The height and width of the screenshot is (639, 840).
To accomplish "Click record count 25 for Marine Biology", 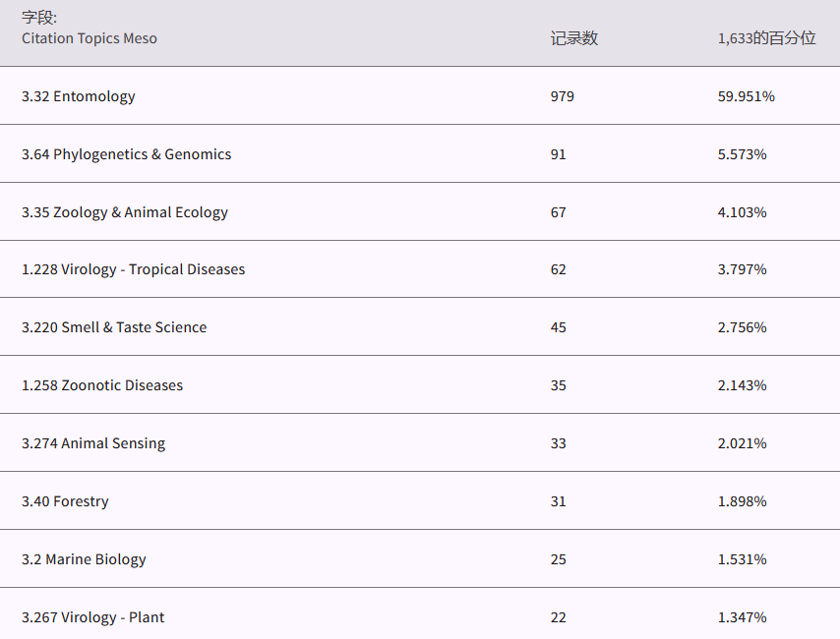I will [x=559, y=559].
